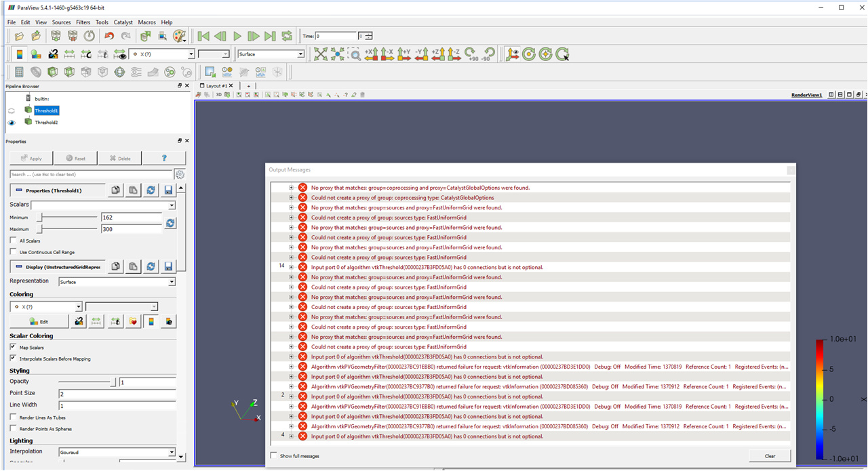Click the Calculator filter icon
Image resolution: width=868 pixels, height=471 pixels.
19,72
